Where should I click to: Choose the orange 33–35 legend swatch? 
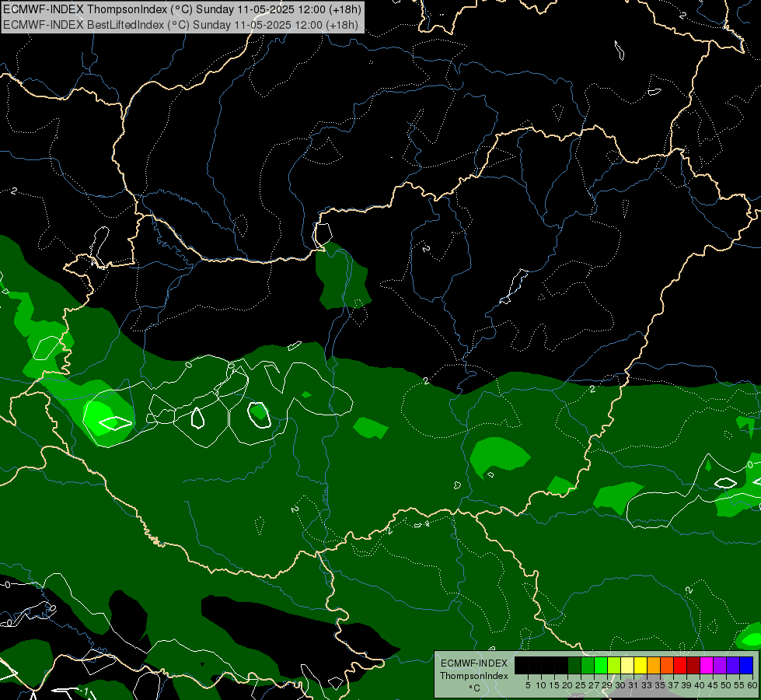654,665
